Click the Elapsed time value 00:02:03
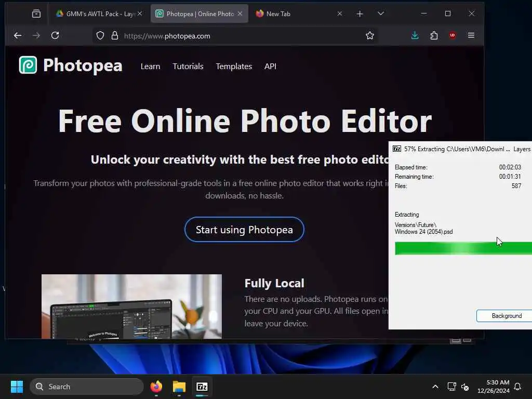 tap(510, 167)
